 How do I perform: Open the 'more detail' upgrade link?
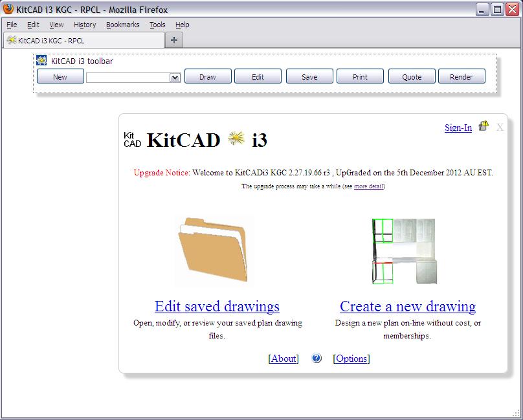[368, 186]
